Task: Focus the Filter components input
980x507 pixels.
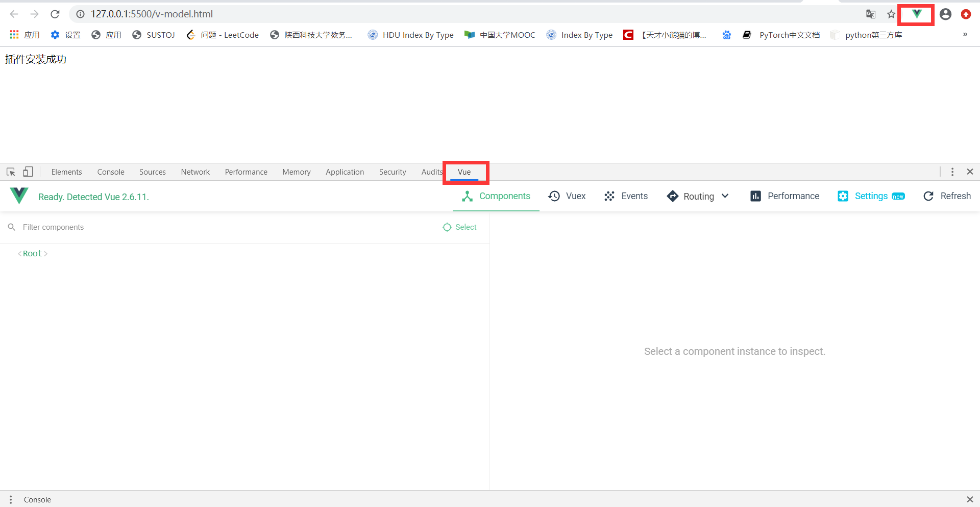Action: coord(225,227)
